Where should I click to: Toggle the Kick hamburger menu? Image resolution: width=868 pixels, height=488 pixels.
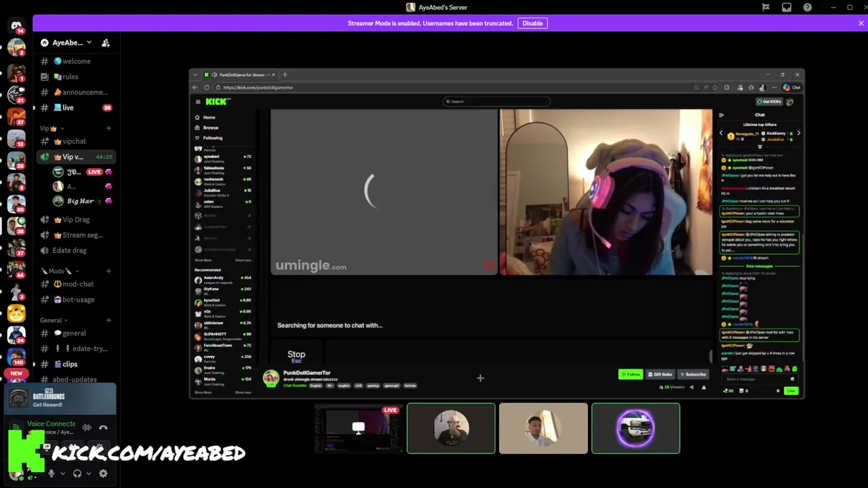tap(198, 102)
